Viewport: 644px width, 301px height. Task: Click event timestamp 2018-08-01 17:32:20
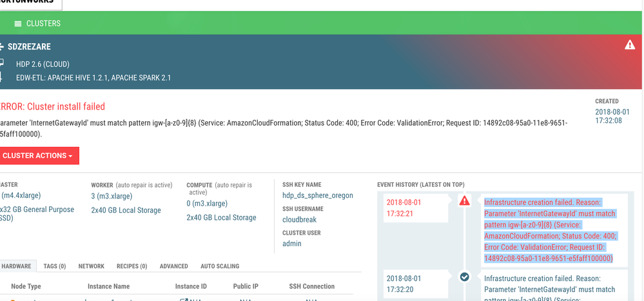[404, 284]
